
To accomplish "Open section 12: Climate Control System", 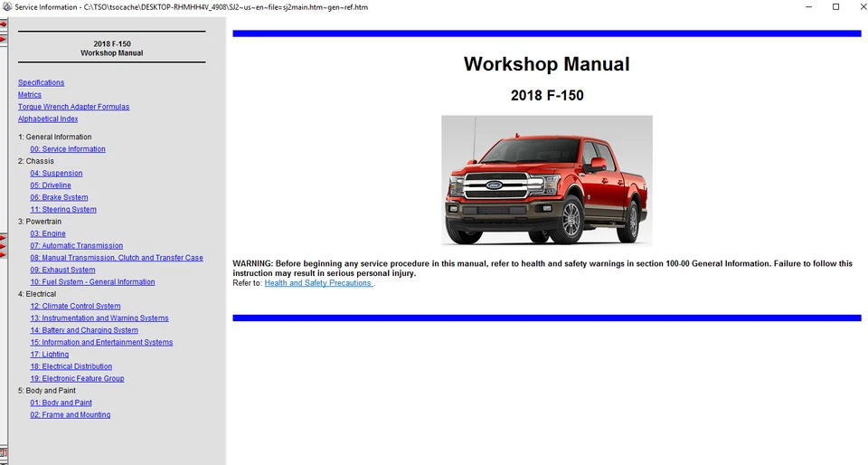I will 75,306.
